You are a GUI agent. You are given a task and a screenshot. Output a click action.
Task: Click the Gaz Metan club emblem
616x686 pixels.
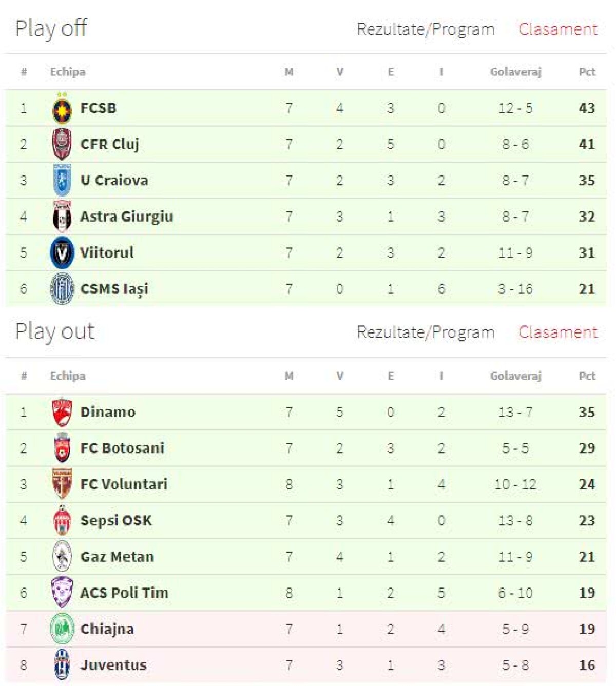point(62,557)
